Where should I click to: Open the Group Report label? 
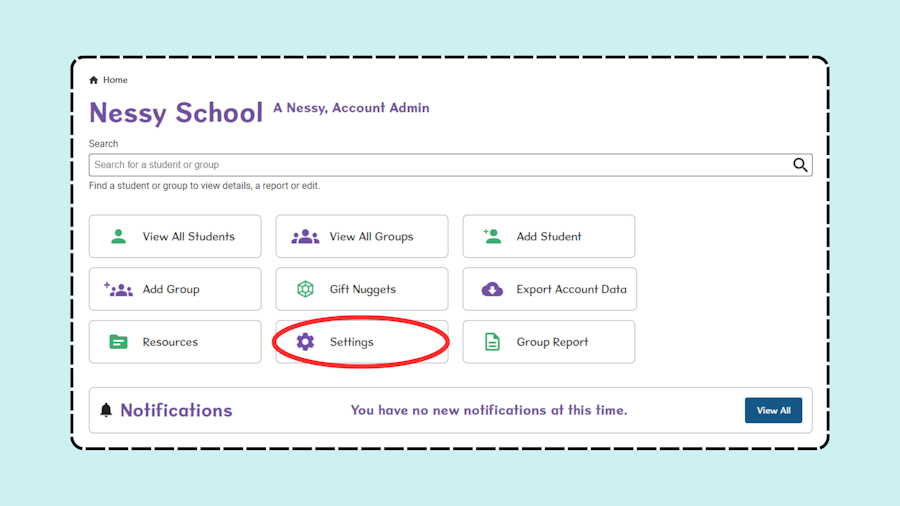(552, 342)
